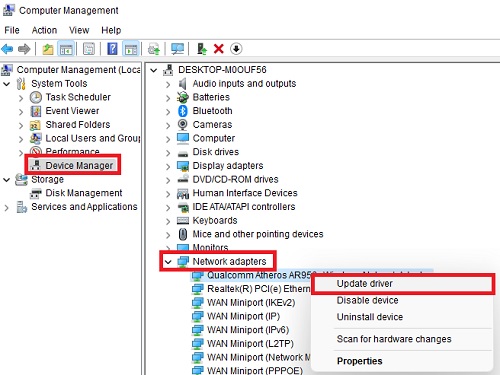Screen dimensions: 500x375
Task: Expand Services and Applications node
Action: coord(7,208)
